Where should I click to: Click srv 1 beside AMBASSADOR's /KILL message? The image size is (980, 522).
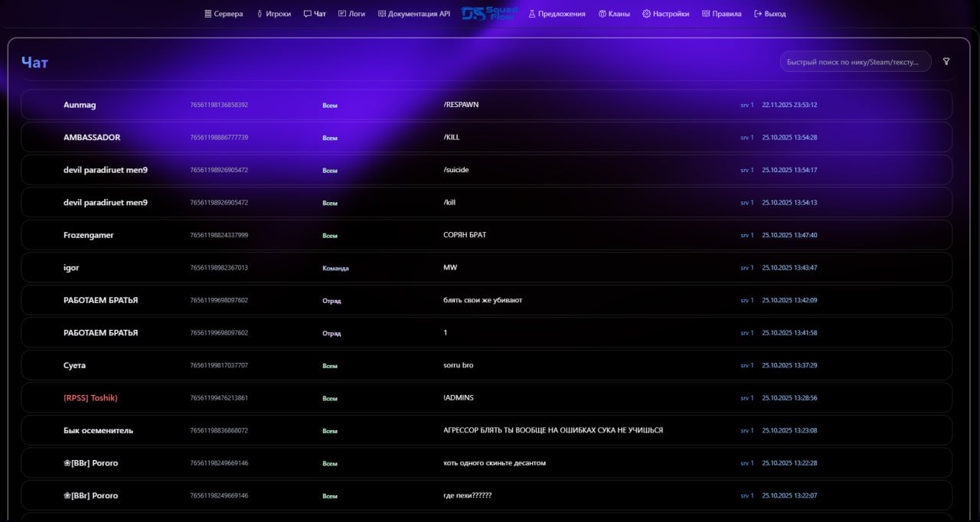[746, 137]
